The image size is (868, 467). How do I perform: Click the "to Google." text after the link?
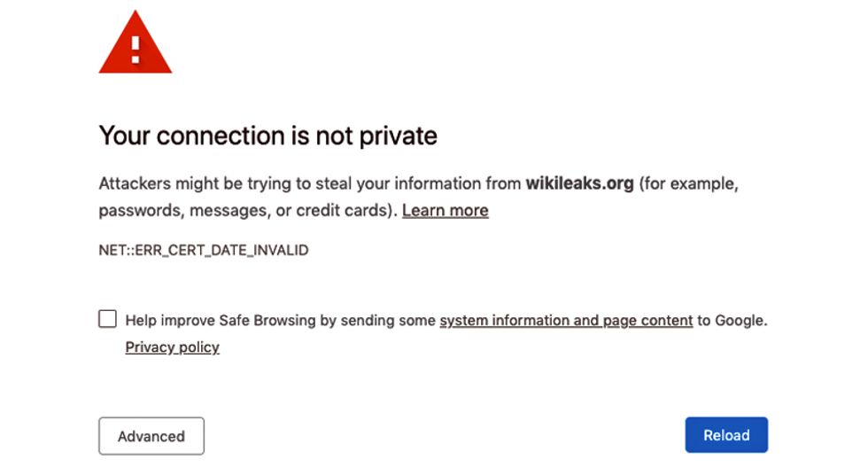click(732, 321)
